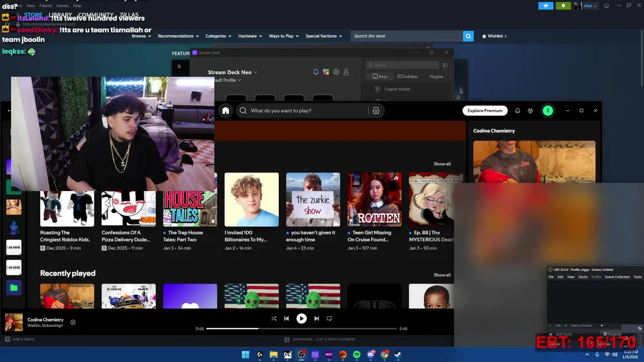Open Spotify What's New bell
Screen dimensions: 644x362
coord(517,111)
